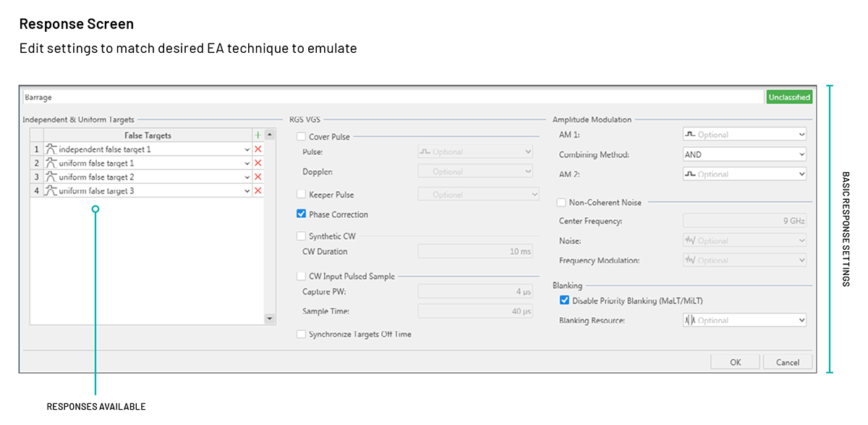Click the pulse icon in AM 1 field
Image resolution: width=868 pixels, height=425 pixels.
[690, 135]
